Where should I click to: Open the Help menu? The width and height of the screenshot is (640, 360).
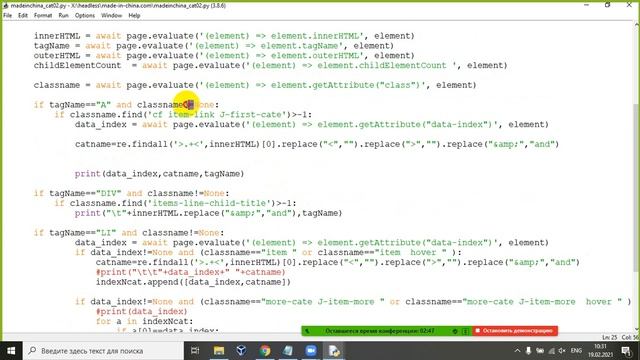[134, 16]
